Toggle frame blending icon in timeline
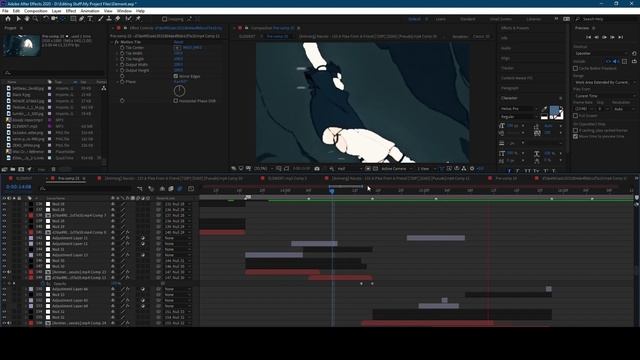 171,189
